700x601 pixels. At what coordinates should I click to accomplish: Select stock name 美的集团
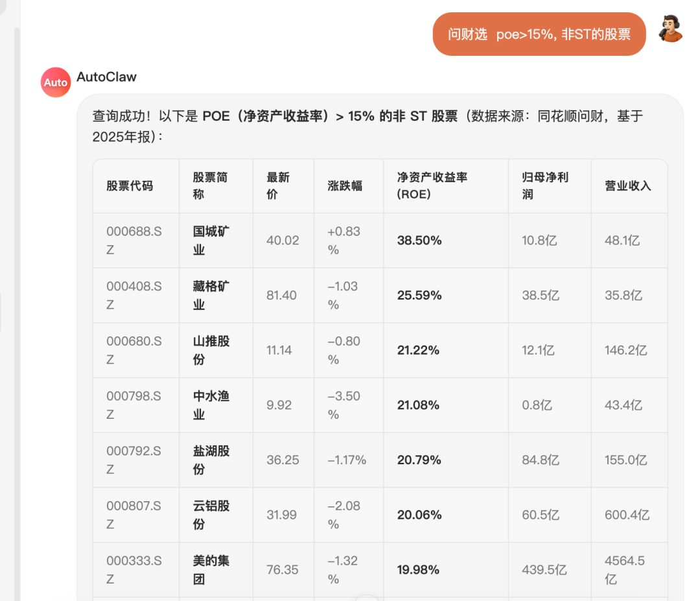tap(211, 570)
